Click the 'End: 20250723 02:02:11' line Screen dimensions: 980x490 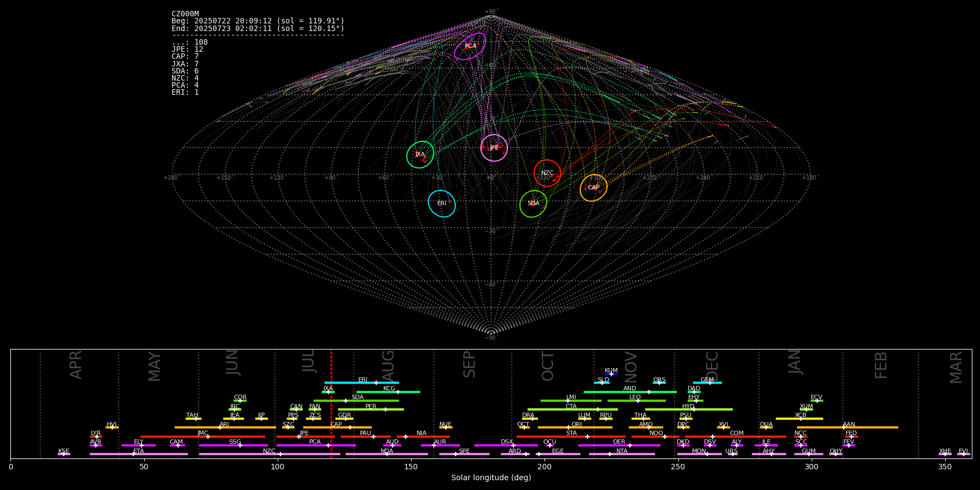(258, 28)
